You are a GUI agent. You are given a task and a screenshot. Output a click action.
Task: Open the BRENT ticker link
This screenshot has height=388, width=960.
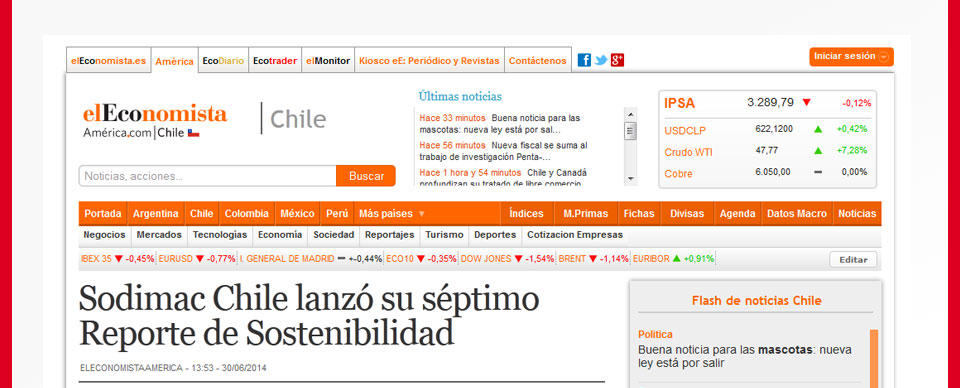[572, 259]
